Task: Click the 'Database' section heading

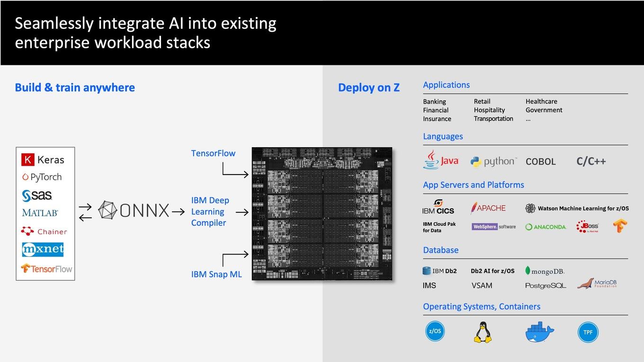Action: (441, 250)
